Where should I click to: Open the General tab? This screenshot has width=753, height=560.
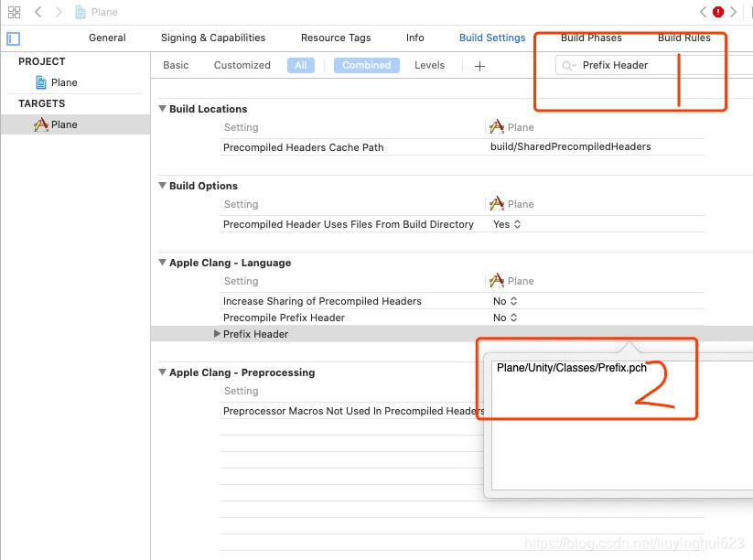(107, 38)
